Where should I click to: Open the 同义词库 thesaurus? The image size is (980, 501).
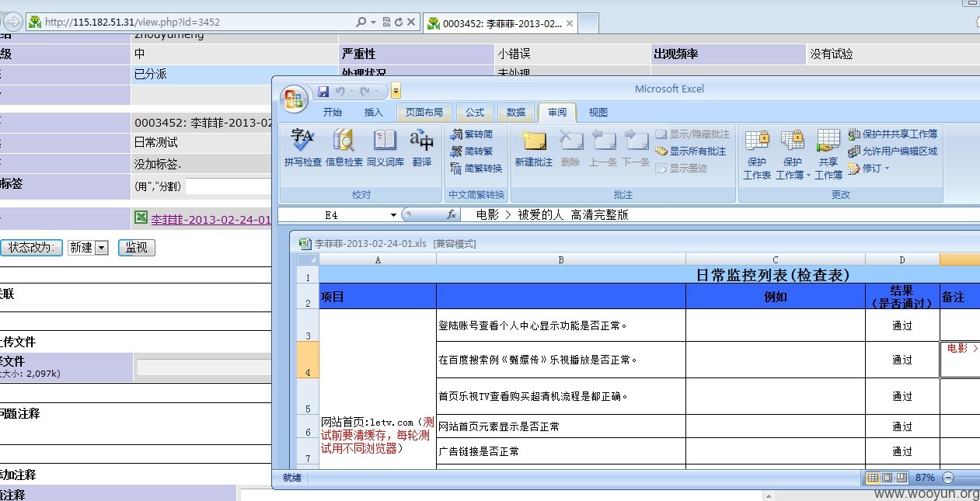tap(385, 148)
